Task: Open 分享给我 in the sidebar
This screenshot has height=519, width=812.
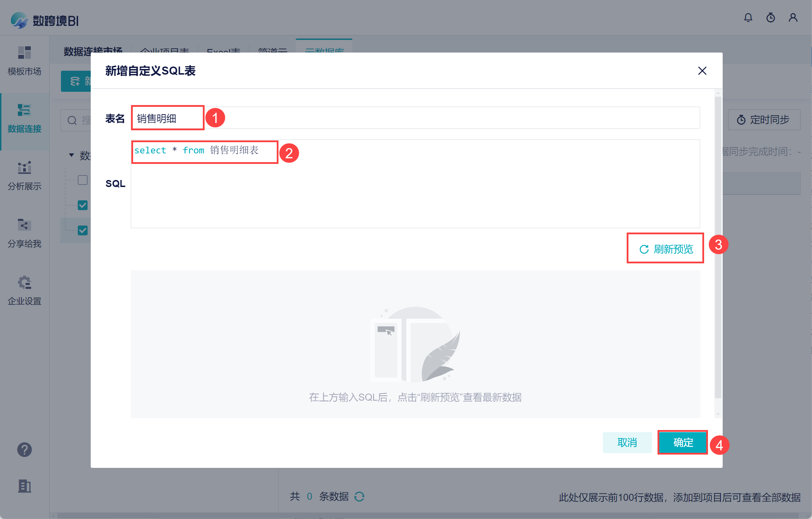Action: click(x=24, y=226)
